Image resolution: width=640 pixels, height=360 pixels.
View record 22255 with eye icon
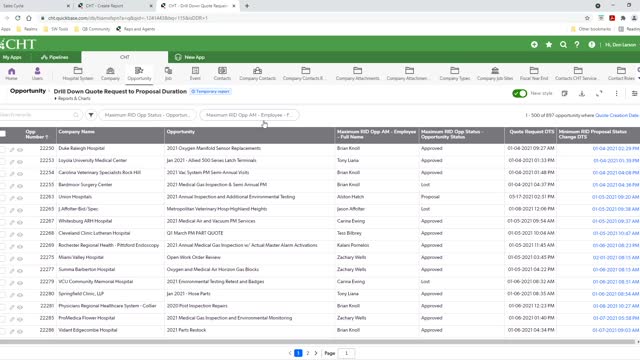coord(20,186)
